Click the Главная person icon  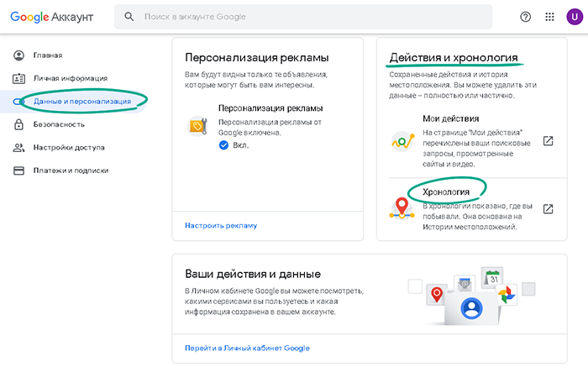point(18,55)
